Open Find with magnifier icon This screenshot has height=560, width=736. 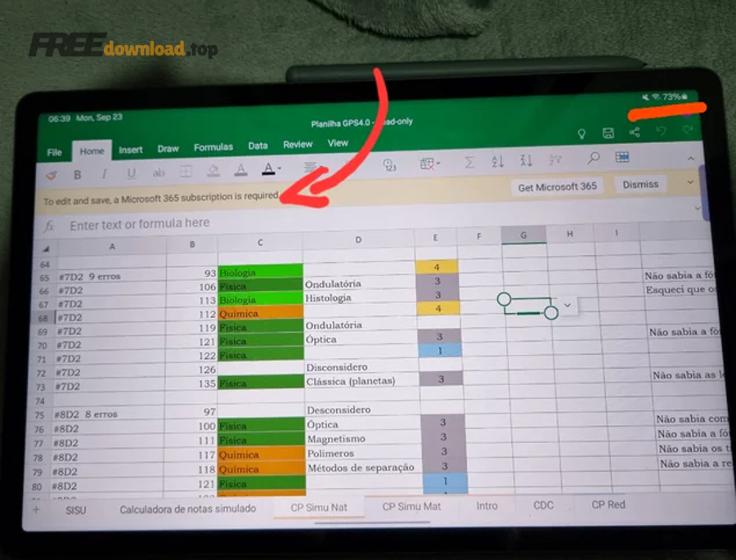(594, 158)
